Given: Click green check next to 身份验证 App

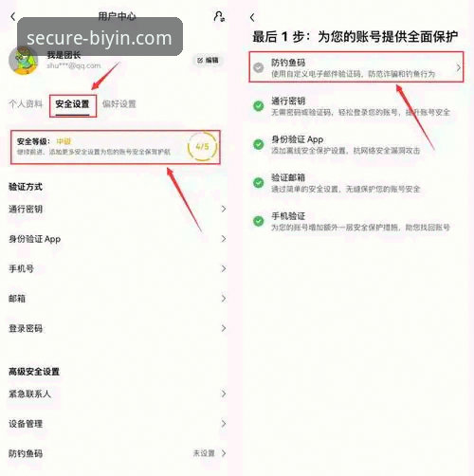Looking at the screenshot, I should click(259, 144).
